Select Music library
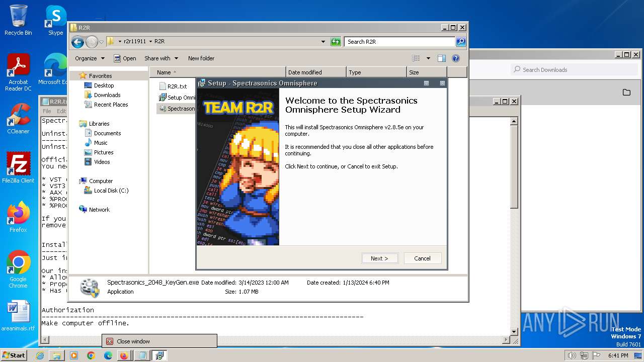 (101, 143)
